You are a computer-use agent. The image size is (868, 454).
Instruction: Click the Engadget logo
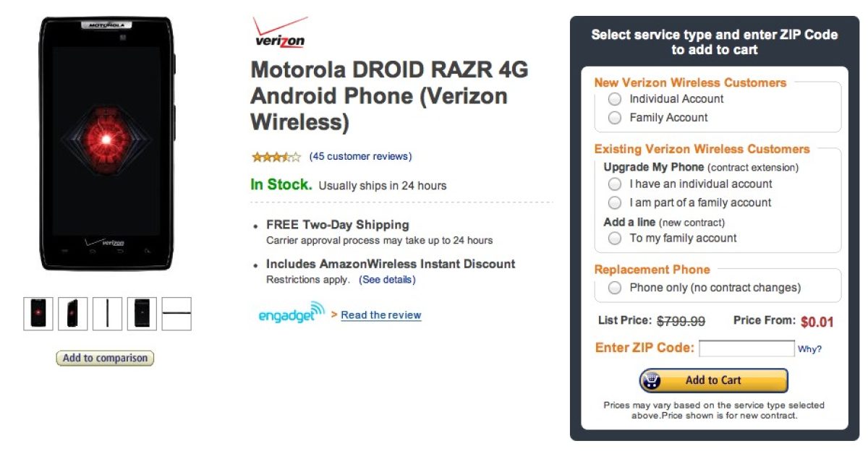[292, 313]
